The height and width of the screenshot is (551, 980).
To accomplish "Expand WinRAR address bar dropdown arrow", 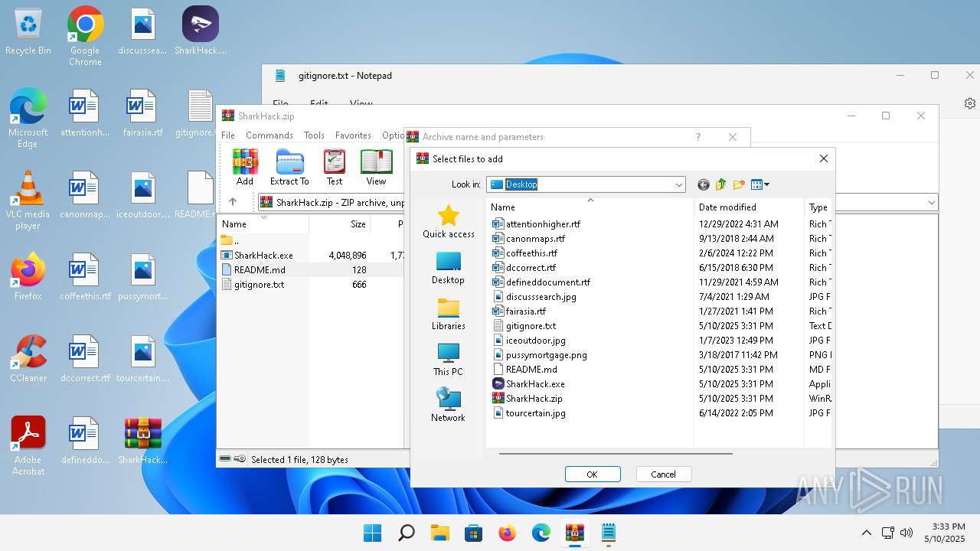I will pyautogui.click(x=932, y=203).
